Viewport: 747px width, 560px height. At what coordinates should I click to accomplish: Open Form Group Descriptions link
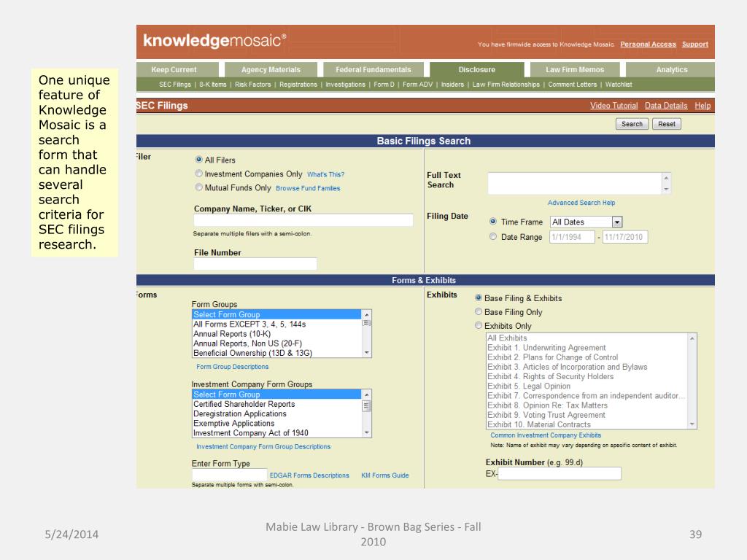(x=233, y=367)
